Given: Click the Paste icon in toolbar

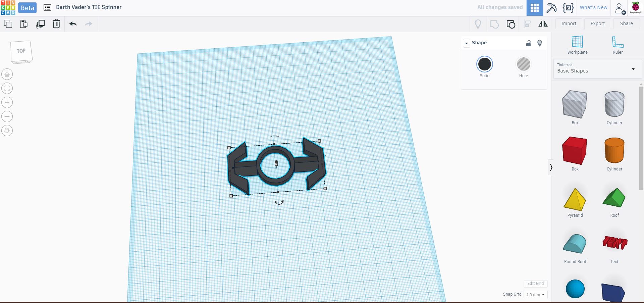Looking at the screenshot, I should (24, 24).
